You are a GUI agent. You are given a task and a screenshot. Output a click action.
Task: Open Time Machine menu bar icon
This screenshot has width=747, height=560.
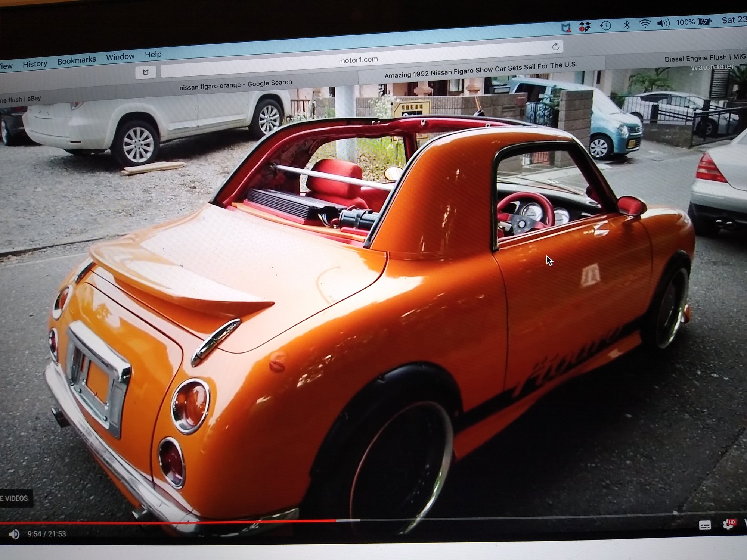(x=605, y=25)
